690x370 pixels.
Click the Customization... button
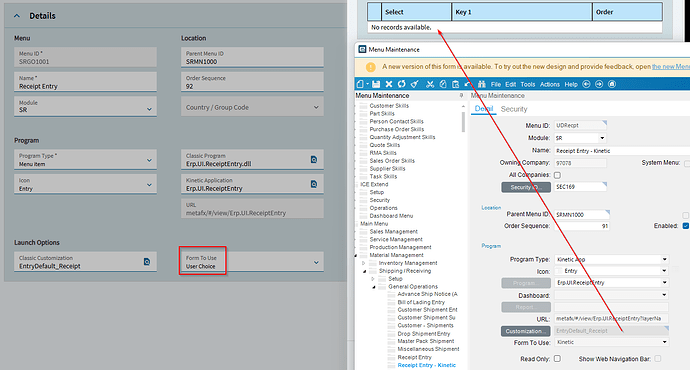pyautogui.click(x=525, y=331)
